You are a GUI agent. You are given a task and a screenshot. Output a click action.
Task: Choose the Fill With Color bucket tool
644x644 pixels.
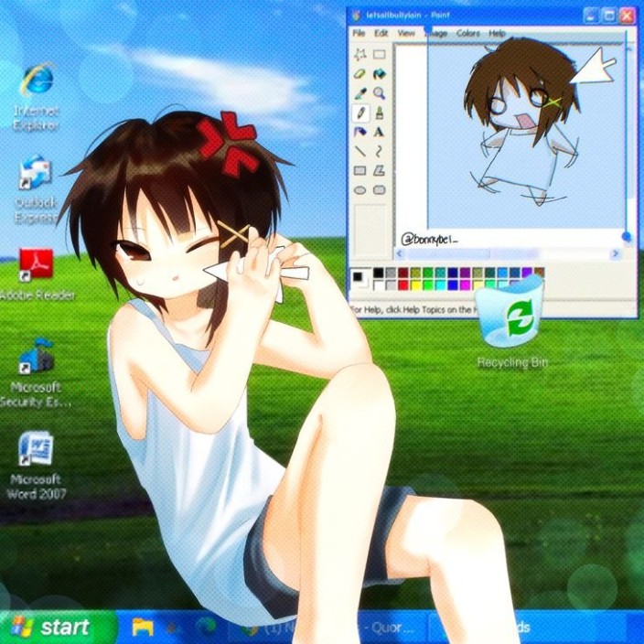pos(379,74)
